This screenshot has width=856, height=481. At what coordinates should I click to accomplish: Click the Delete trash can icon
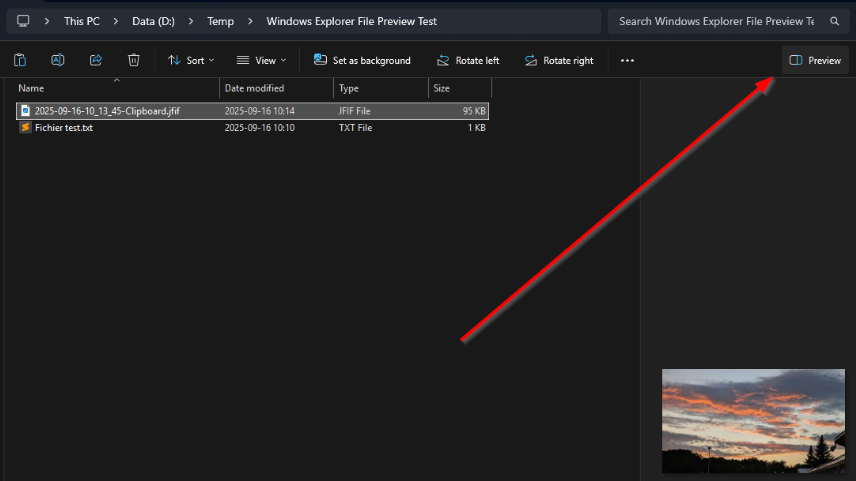point(134,60)
